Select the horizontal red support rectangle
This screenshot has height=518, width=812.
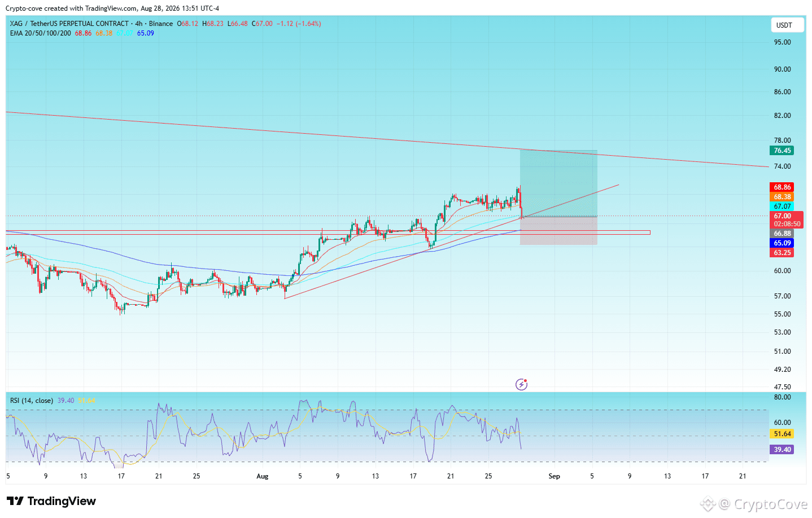[328, 232]
